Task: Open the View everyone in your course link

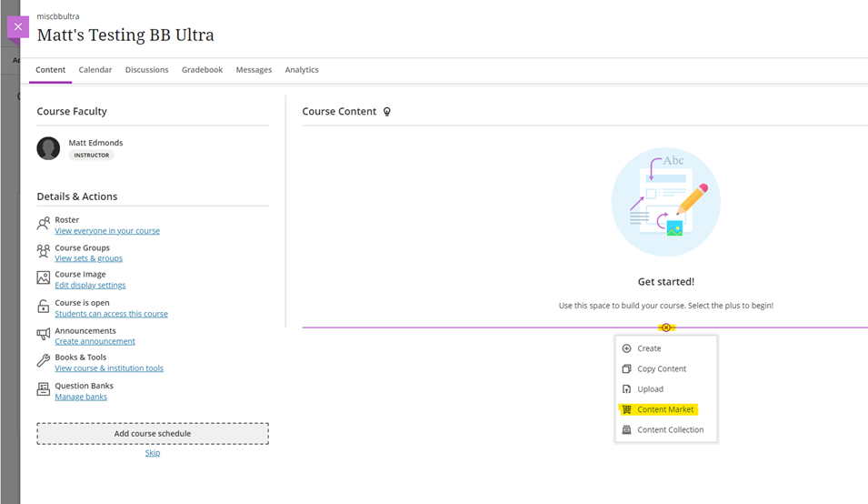Action: 107,231
